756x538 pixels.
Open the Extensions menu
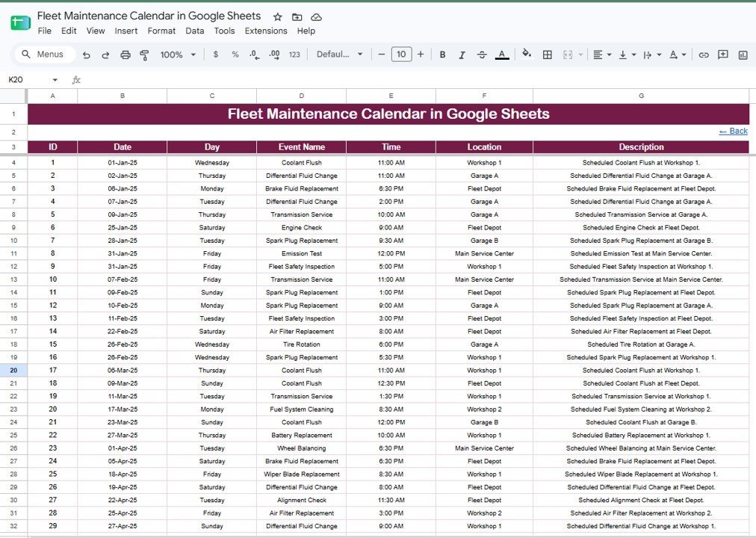[x=266, y=31]
